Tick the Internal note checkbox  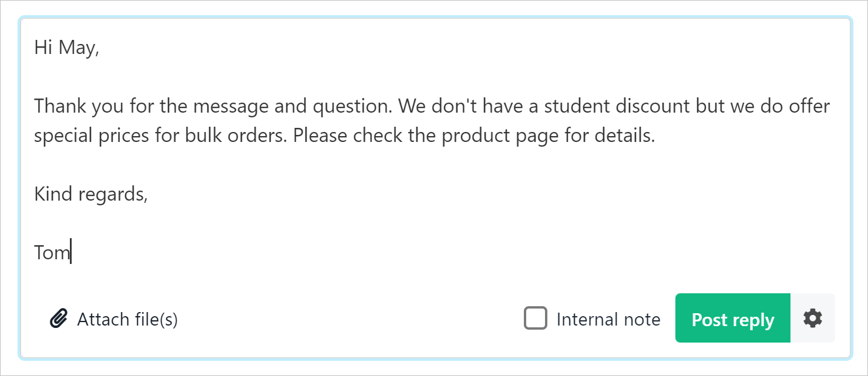tap(536, 319)
